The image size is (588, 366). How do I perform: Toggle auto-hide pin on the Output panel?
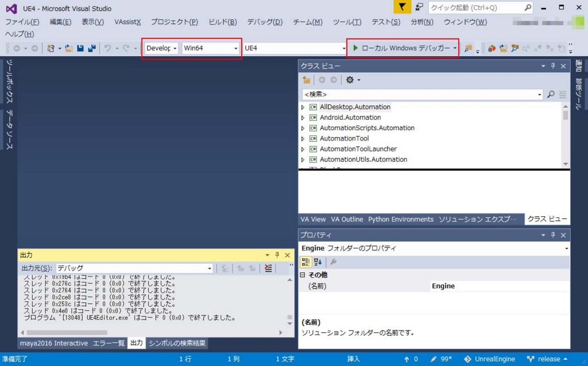[277, 255]
